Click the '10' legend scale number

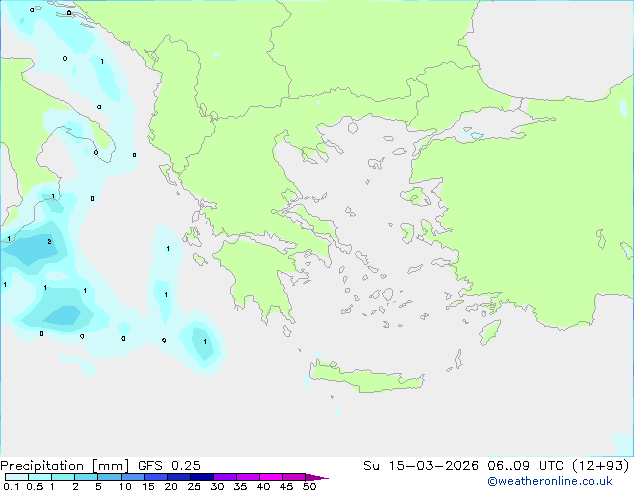tap(125, 486)
